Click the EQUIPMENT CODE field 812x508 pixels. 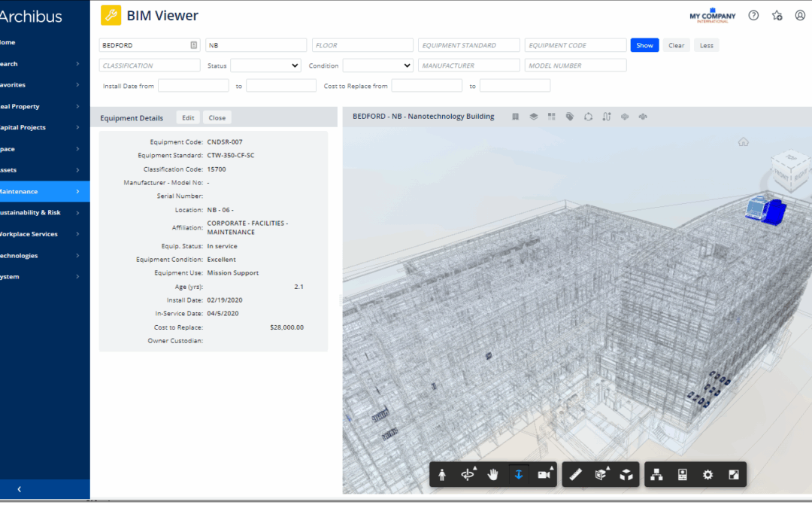click(575, 45)
